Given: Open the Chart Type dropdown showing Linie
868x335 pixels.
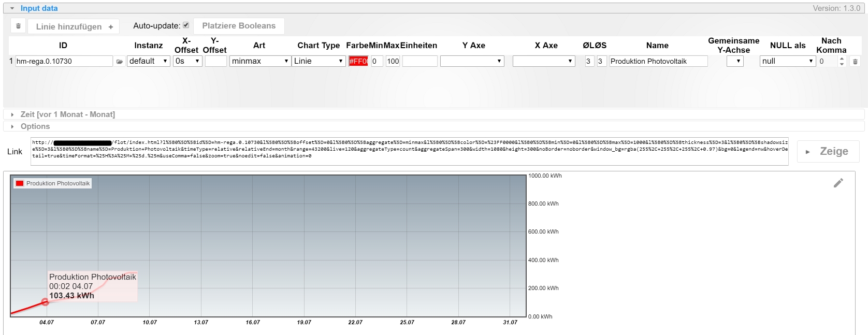Looking at the screenshot, I should pyautogui.click(x=319, y=61).
